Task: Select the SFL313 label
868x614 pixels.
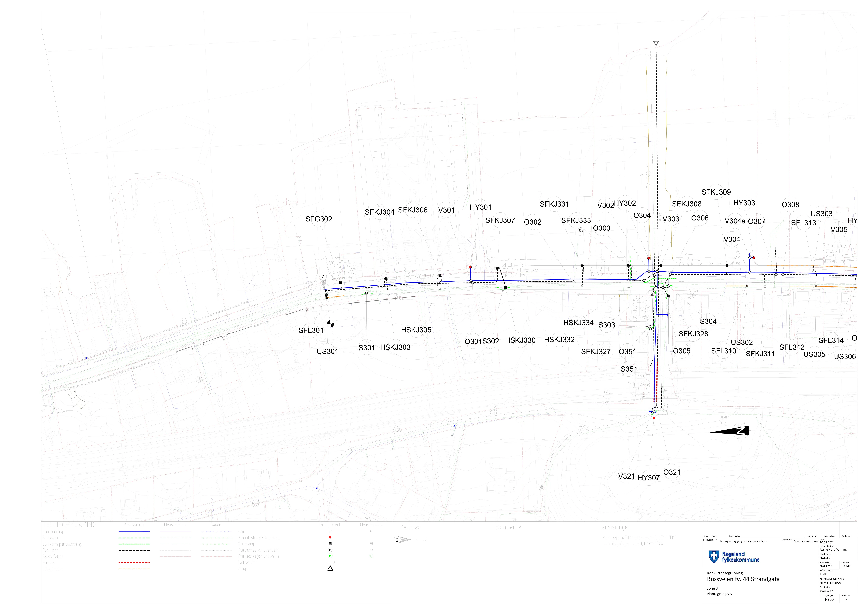Action: click(804, 223)
